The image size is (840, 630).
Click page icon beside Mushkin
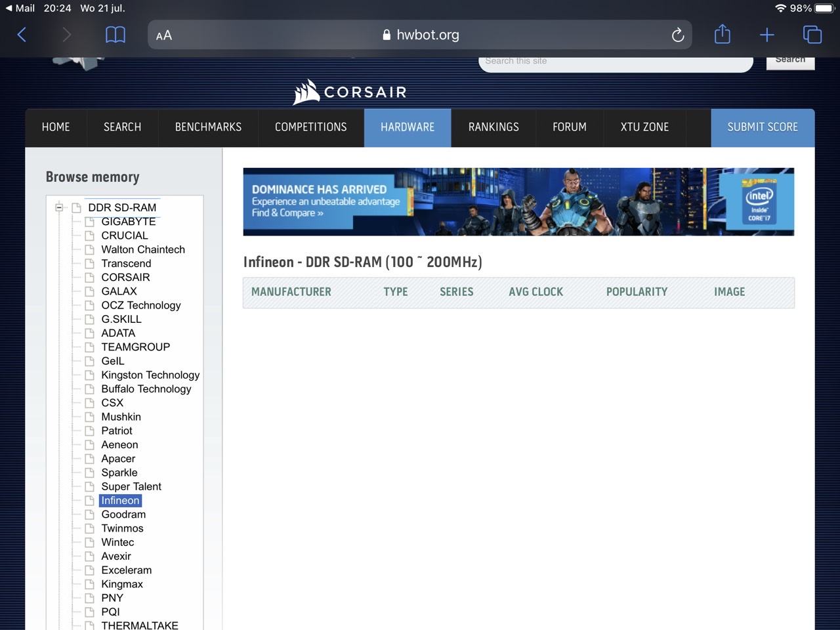[90, 417]
